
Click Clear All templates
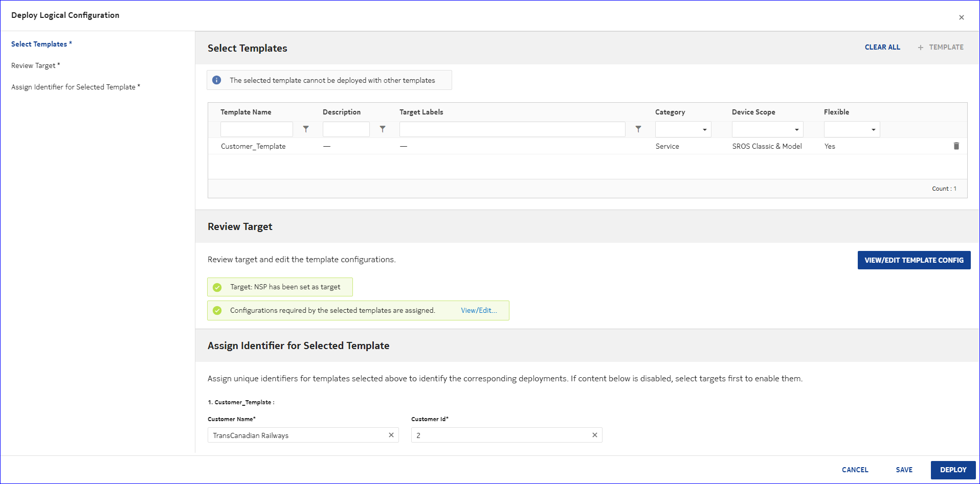[x=882, y=47]
